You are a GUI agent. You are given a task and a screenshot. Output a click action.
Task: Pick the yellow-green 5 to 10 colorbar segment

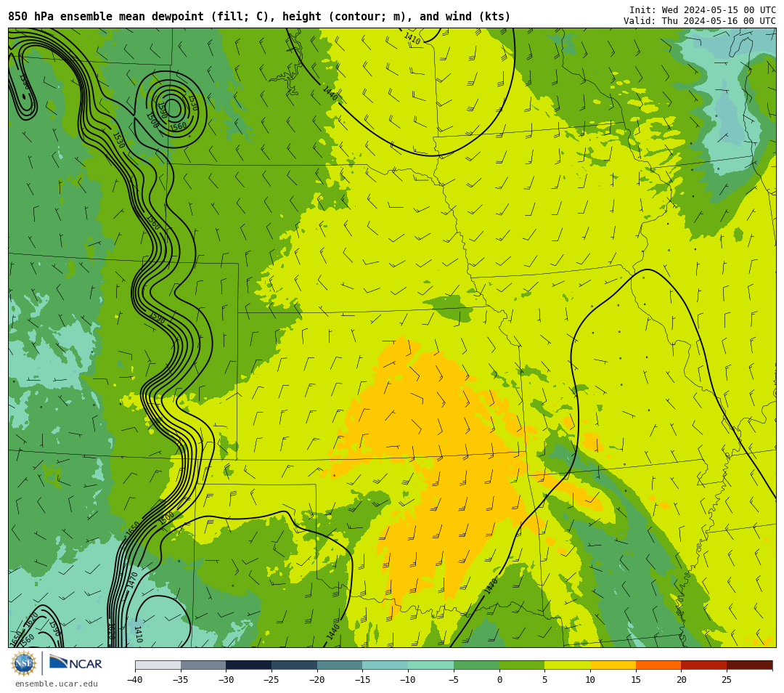[x=568, y=665]
